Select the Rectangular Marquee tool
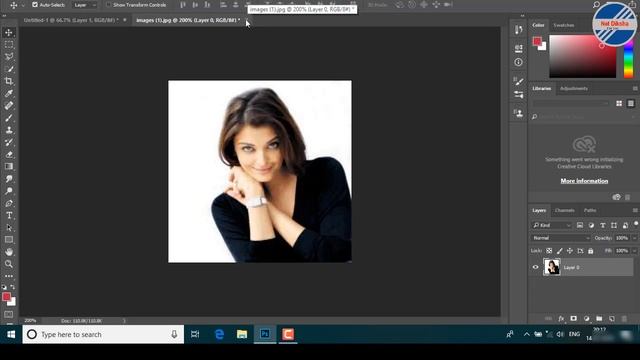This screenshot has height=360, width=640. (x=9, y=44)
